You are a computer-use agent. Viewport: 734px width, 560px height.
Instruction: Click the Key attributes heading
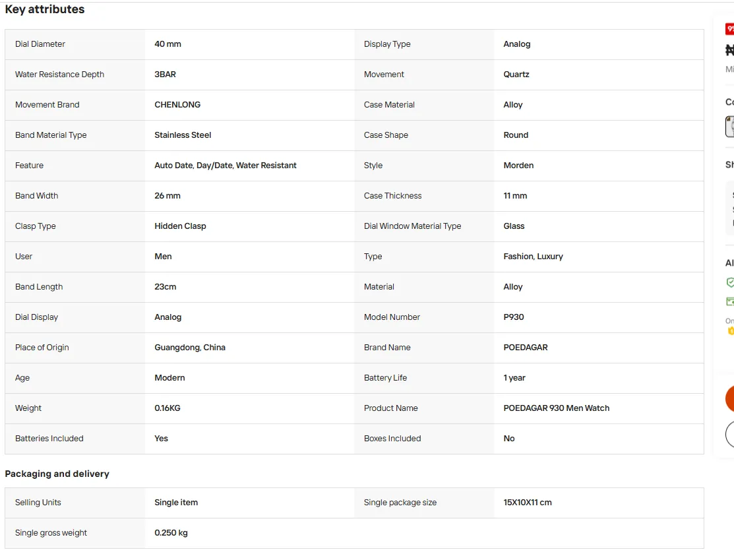pos(44,9)
